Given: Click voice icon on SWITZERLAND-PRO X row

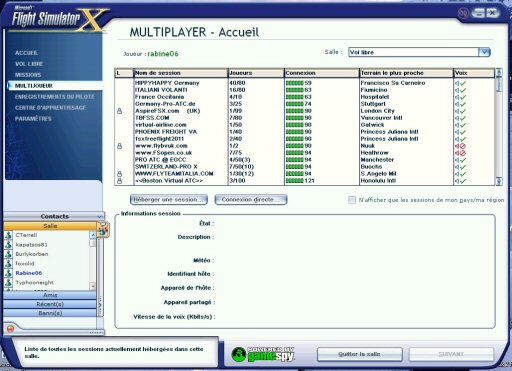Looking at the screenshot, I should (x=460, y=167).
